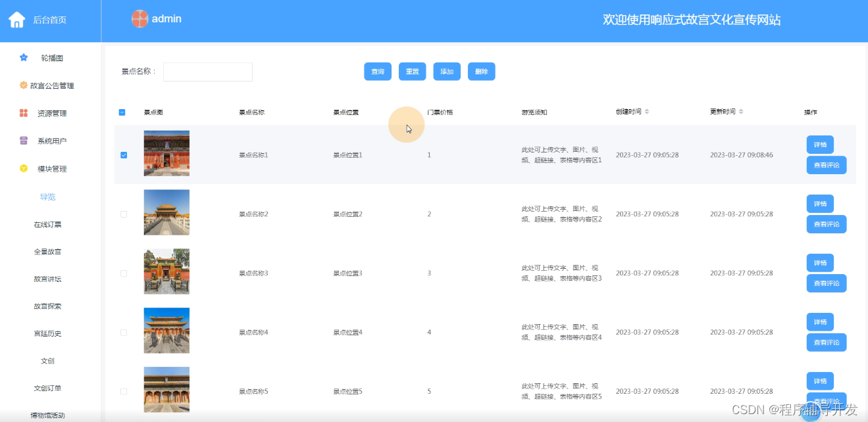Click the thumbnail image of 景点名称3
The image size is (868, 422).
tap(166, 271)
